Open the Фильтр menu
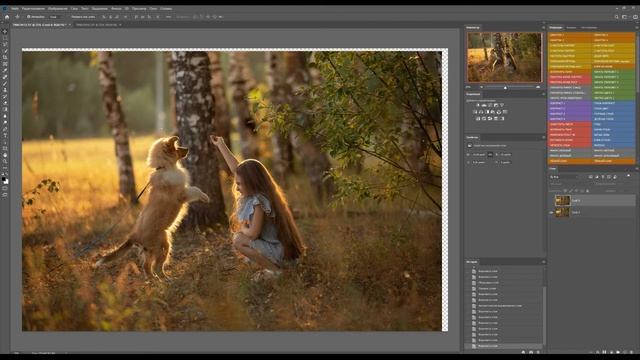The width and height of the screenshot is (640, 360). click(116, 9)
